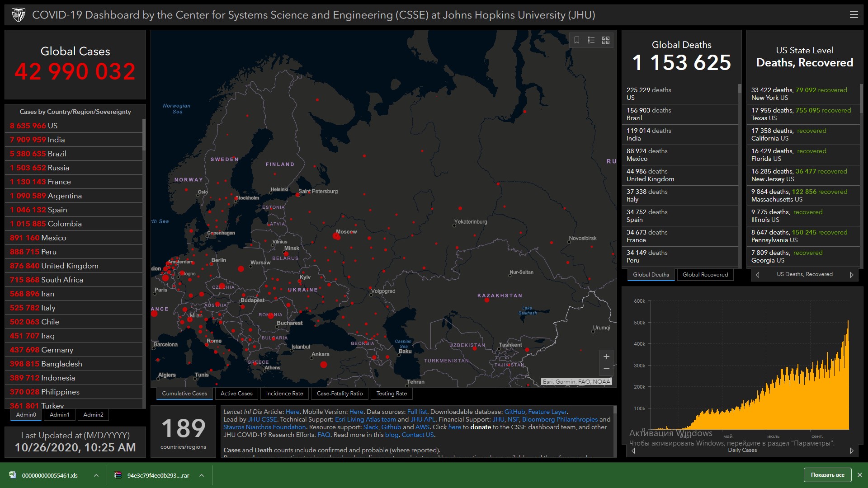Switch to the Admin1 tab
Screen dimensions: 868x488
(59, 415)
